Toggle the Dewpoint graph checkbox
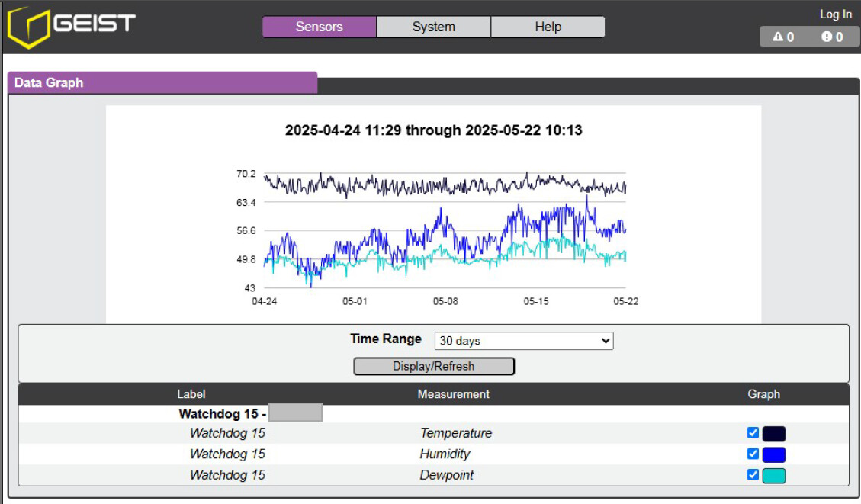 click(753, 474)
